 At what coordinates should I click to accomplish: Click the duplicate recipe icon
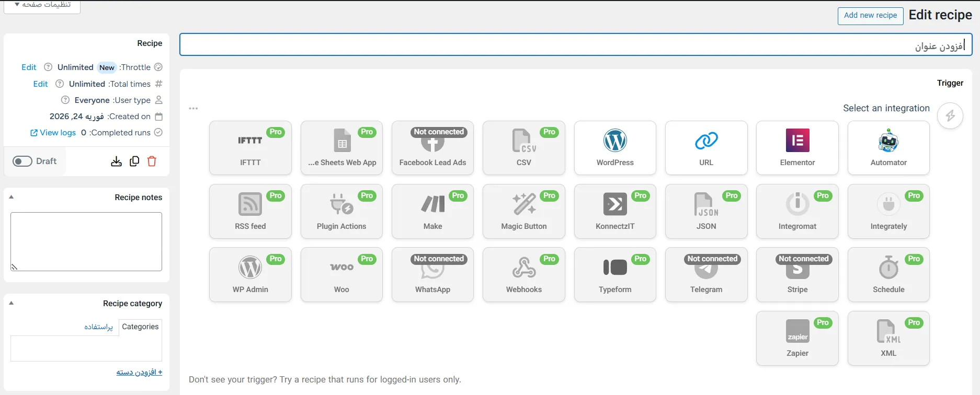click(x=134, y=161)
